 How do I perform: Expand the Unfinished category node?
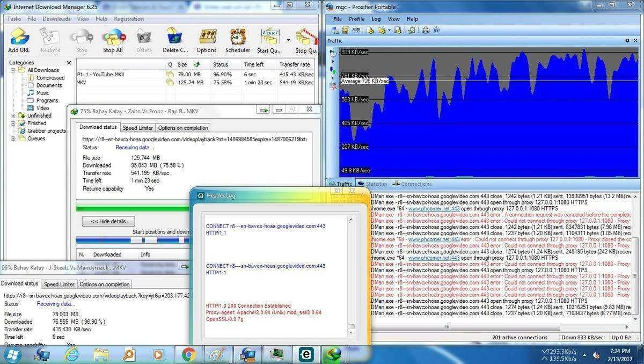(x=13, y=115)
